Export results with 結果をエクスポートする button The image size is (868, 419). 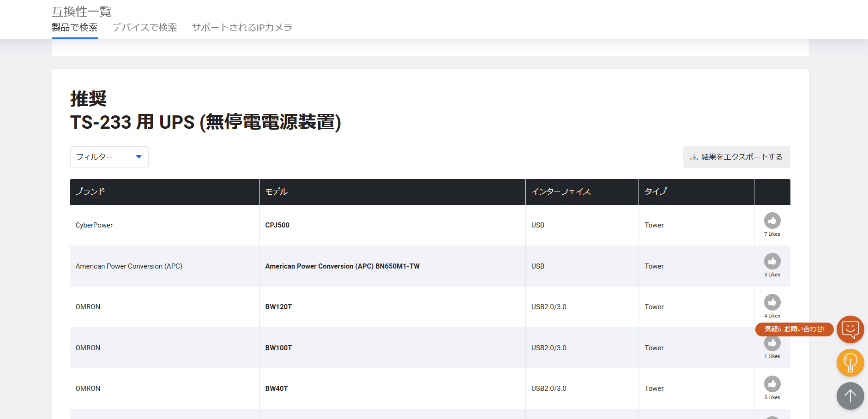point(736,157)
